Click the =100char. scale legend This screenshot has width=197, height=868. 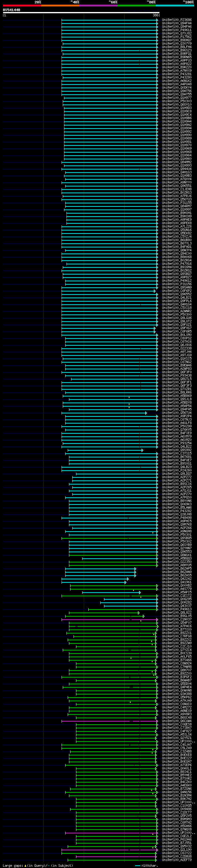pyautogui.click(x=147, y=866)
